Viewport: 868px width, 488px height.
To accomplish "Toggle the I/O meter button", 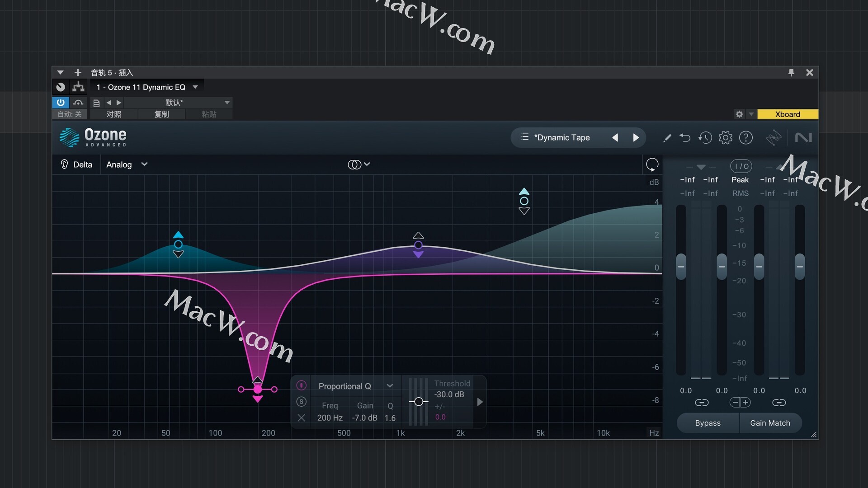I will (x=741, y=166).
